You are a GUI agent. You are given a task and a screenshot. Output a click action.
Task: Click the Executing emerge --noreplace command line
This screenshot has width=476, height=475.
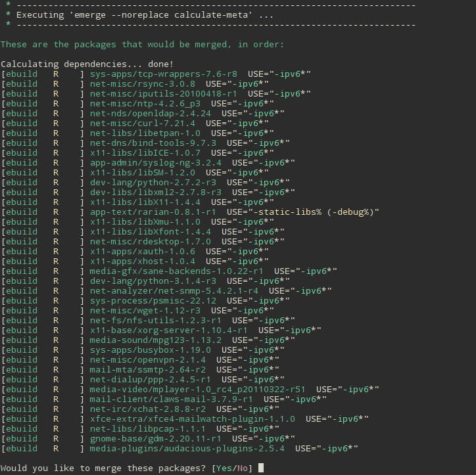[145, 15]
